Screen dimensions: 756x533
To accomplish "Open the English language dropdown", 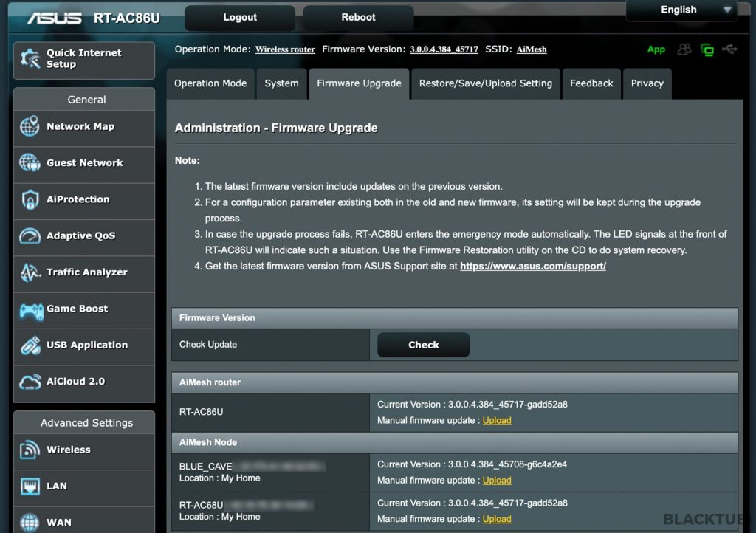I will coord(681,10).
